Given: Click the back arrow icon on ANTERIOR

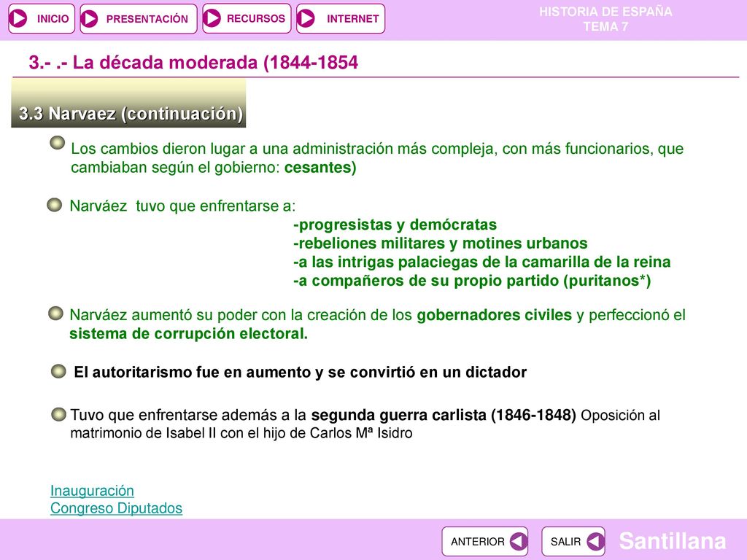Looking at the screenshot, I should (518, 542).
